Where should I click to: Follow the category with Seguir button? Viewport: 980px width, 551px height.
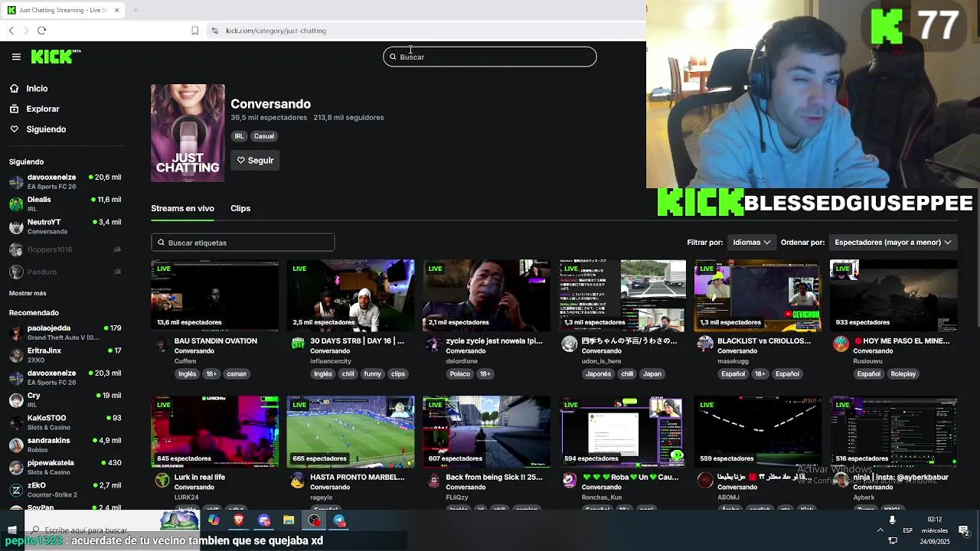pos(255,160)
